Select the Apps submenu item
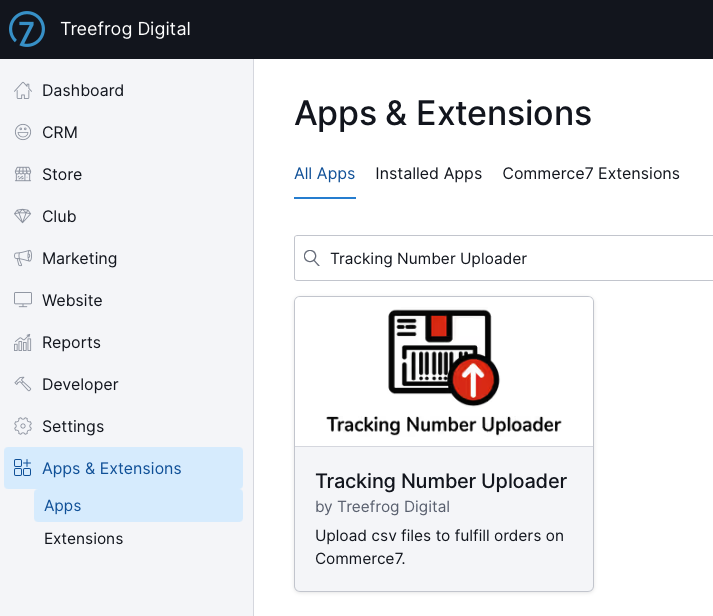Image resolution: width=713 pixels, height=616 pixels. click(x=138, y=506)
